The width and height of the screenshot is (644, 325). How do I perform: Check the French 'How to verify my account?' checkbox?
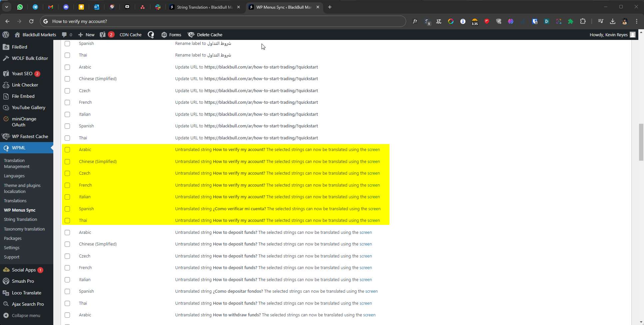click(67, 185)
